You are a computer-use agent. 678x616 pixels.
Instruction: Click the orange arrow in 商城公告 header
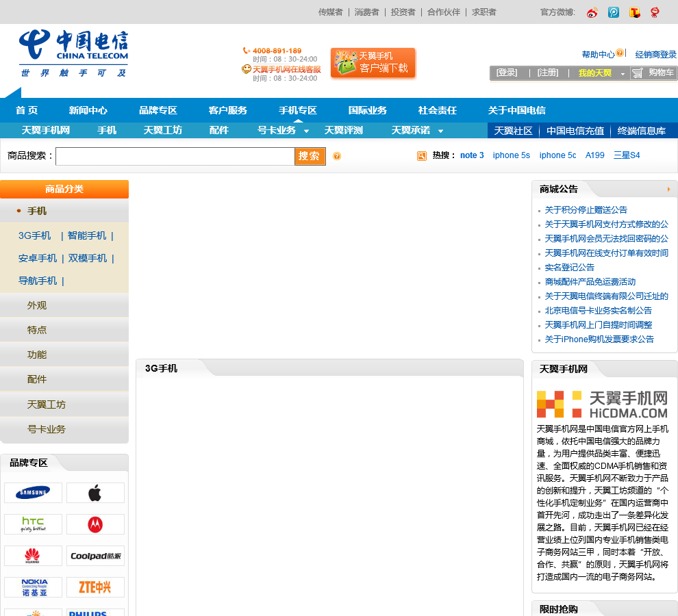pos(668,190)
